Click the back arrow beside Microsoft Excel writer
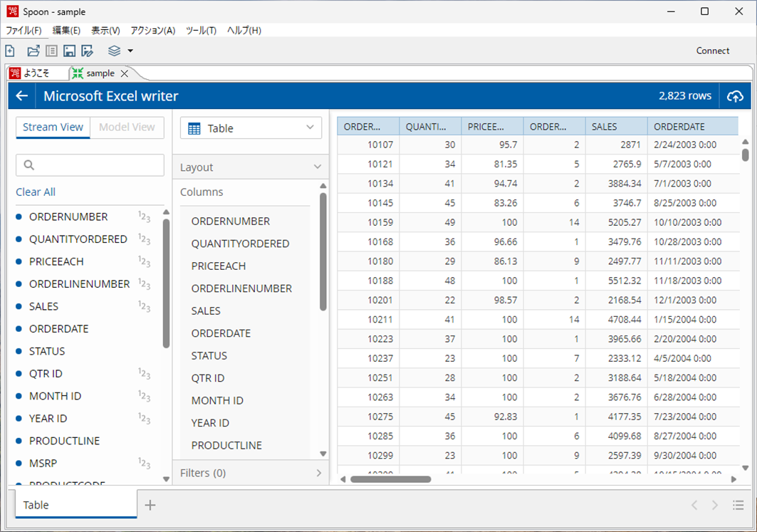The image size is (757, 532). (x=22, y=95)
